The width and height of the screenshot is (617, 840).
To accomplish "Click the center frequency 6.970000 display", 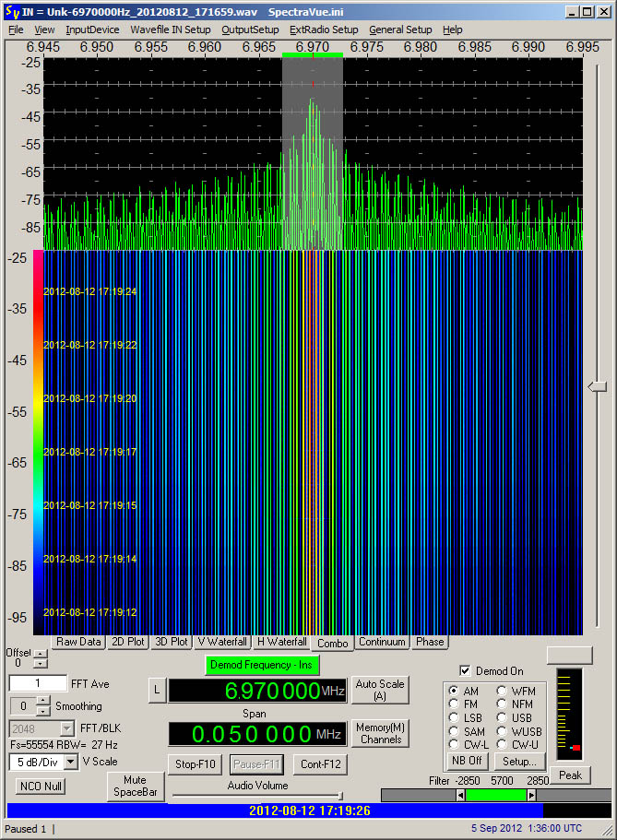I will click(257, 691).
